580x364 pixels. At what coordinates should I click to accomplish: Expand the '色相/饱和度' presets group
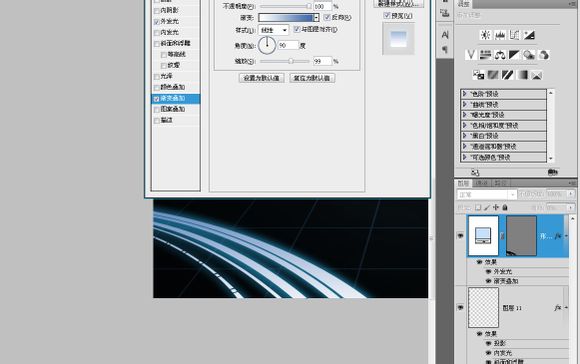click(x=465, y=125)
